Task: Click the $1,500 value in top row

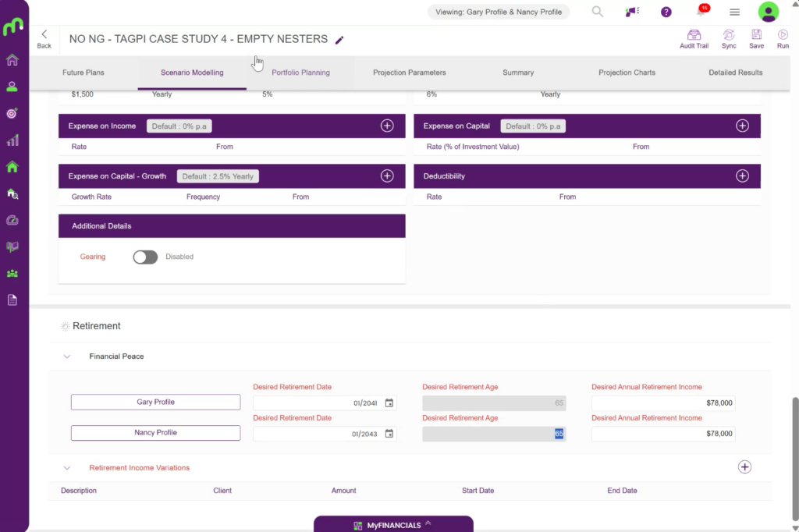Action: coord(82,94)
